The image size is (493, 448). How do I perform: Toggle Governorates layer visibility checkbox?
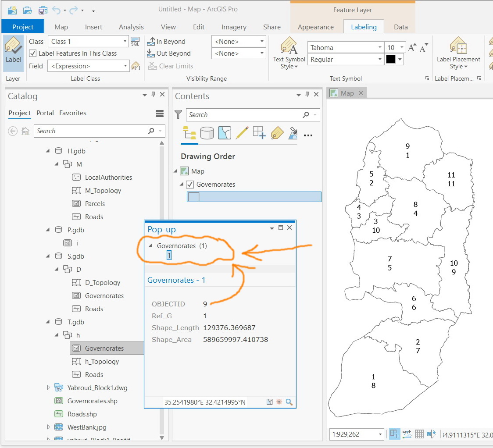point(190,185)
